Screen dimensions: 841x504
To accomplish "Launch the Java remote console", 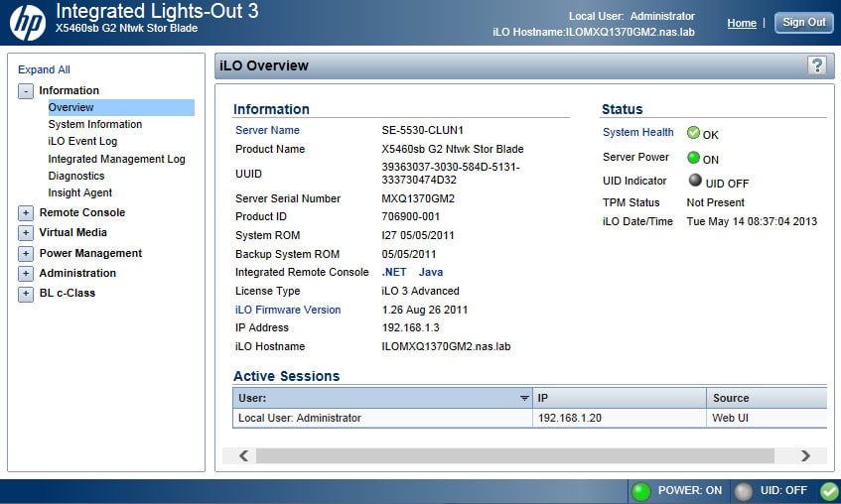I will 431,273.
